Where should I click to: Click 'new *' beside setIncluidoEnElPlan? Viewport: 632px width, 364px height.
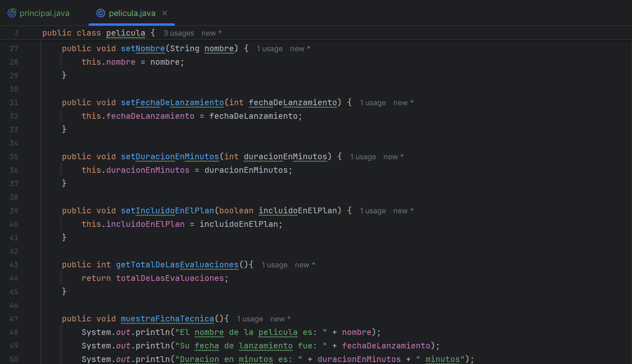[x=403, y=211]
